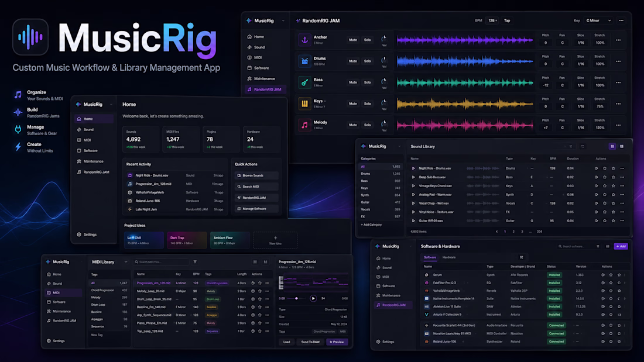Screen dimensions: 644x362
Task: Click the Search MIDI files input field
Action: (162, 262)
